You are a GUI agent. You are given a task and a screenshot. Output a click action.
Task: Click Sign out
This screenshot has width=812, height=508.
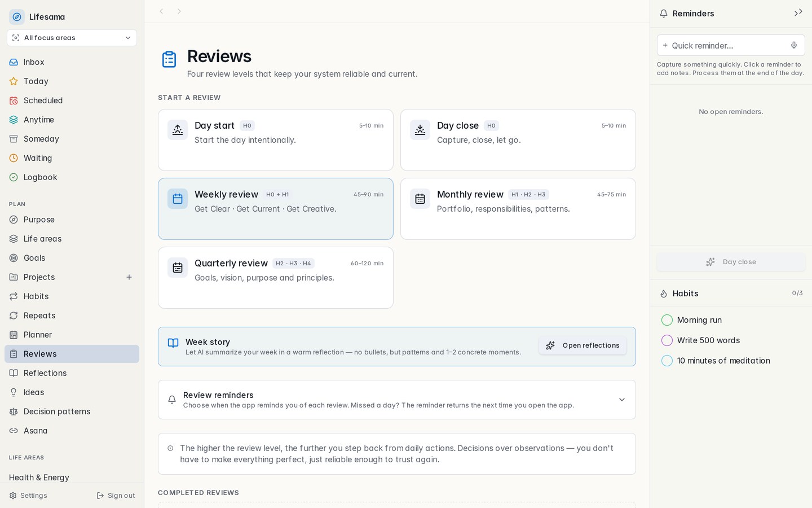point(116,496)
